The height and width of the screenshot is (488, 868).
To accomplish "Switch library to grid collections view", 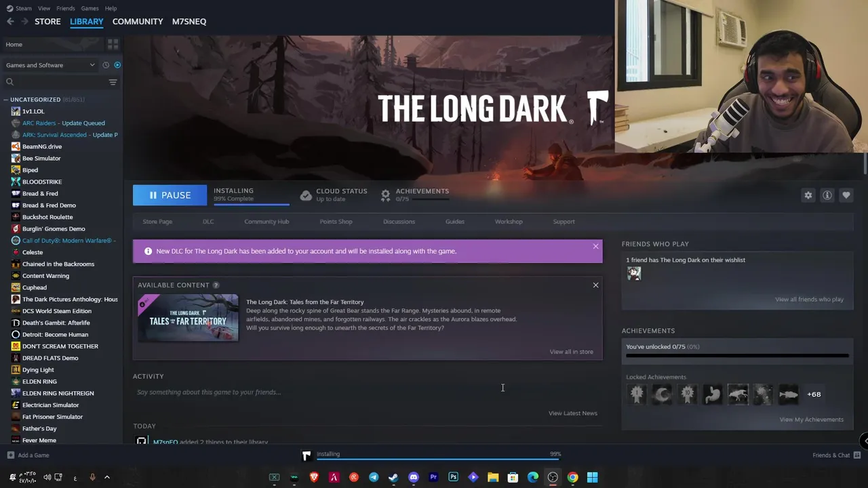I will (x=113, y=44).
